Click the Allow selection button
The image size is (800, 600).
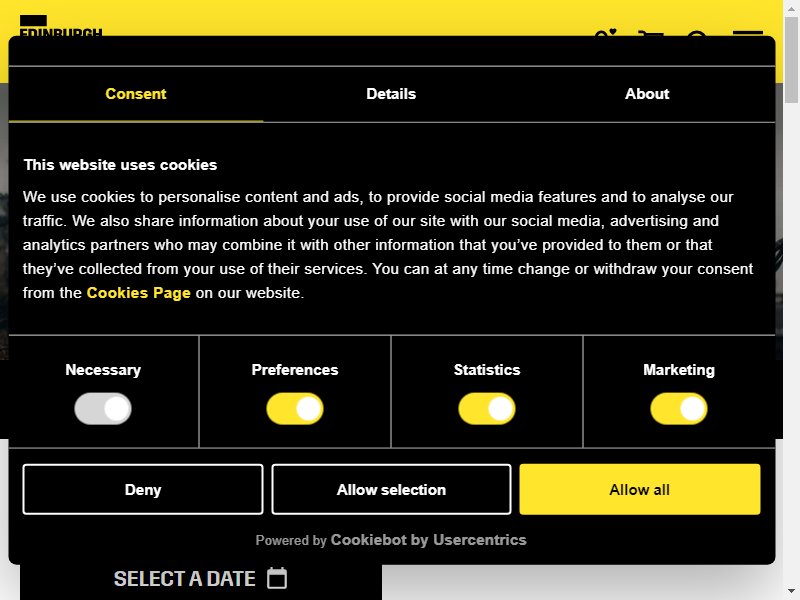(x=391, y=489)
